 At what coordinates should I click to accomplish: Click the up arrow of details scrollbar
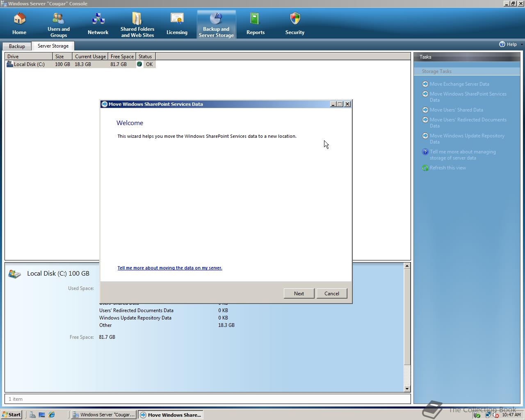407,266
